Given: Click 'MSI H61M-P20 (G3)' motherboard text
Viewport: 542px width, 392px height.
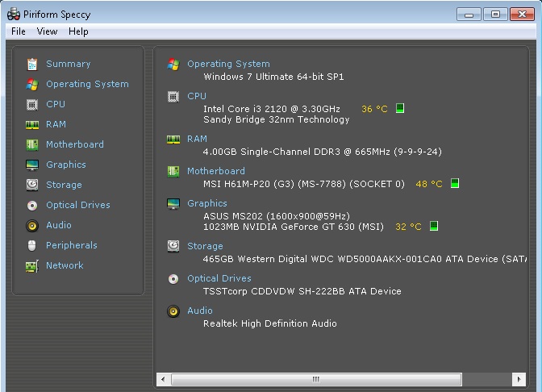Looking at the screenshot, I should click(304, 184).
